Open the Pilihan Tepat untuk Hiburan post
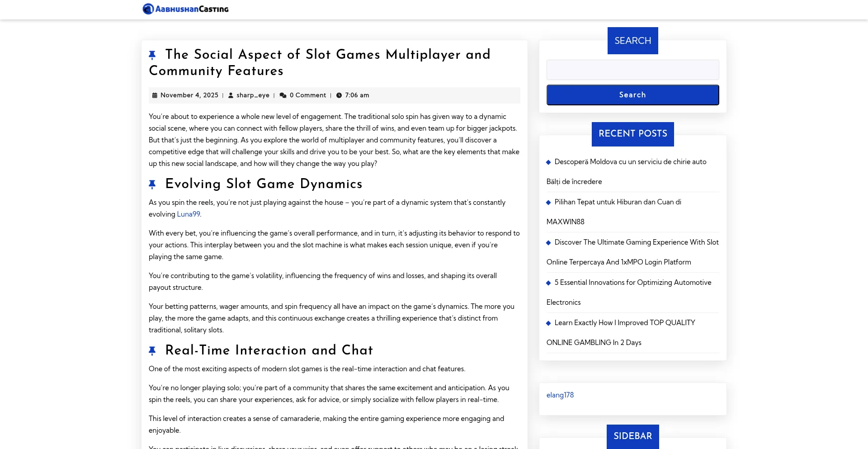The image size is (868, 449). [618, 202]
